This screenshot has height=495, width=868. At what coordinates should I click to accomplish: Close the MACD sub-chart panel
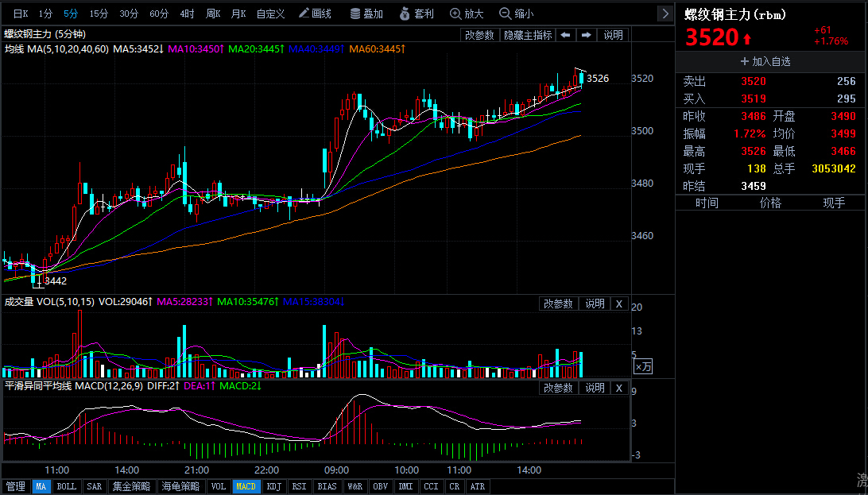point(619,388)
